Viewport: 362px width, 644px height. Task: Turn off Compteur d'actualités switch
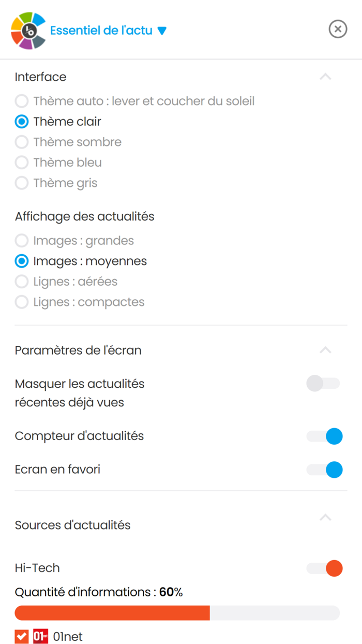pos(325,436)
